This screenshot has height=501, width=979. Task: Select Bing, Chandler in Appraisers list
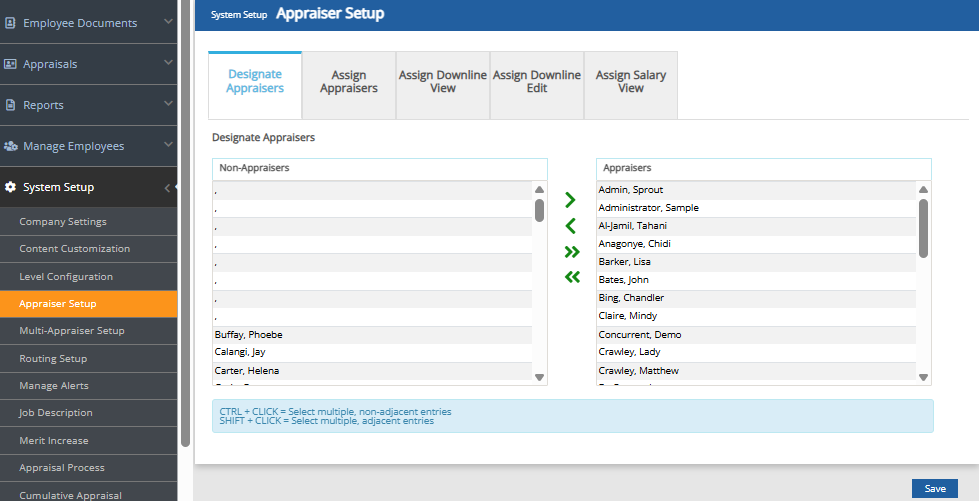[x=631, y=298]
